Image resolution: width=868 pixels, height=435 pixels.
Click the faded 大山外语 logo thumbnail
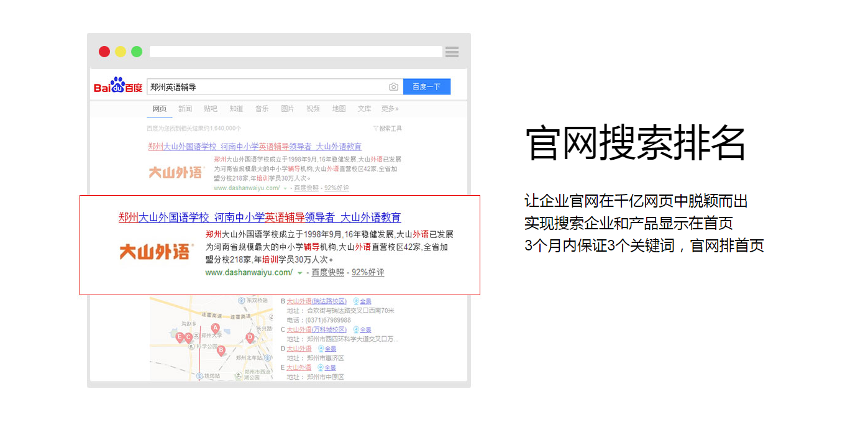click(x=176, y=172)
